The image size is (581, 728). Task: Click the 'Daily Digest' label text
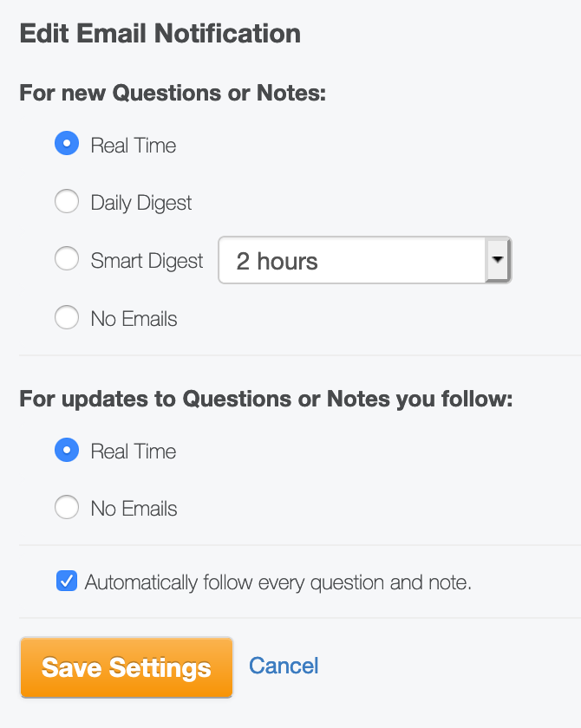point(141,203)
